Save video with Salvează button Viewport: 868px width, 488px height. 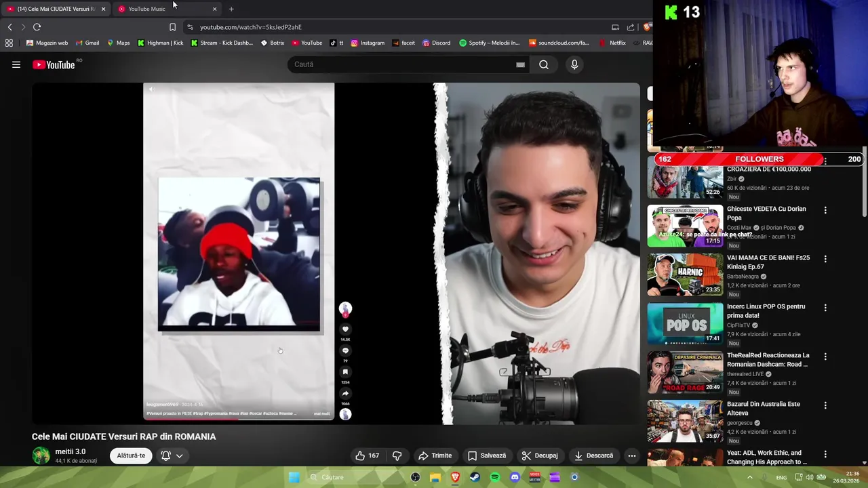[x=486, y=455]
